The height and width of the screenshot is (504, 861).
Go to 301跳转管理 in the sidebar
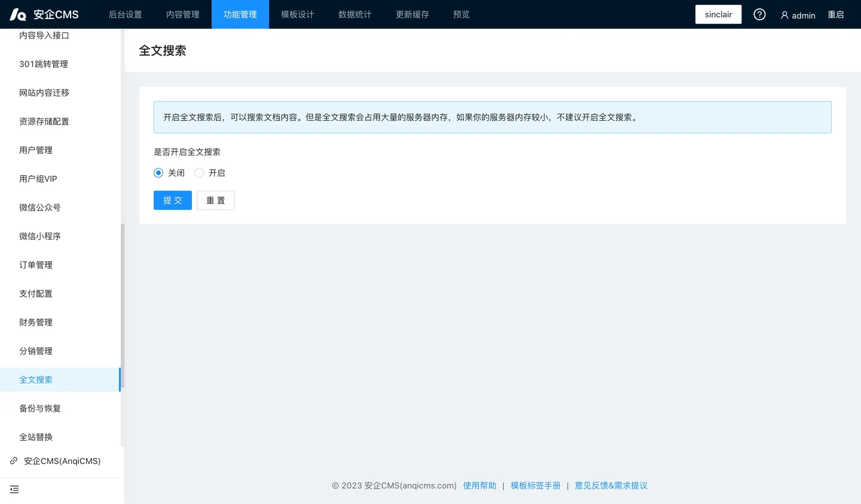pyautogui.click(x=60, y=64)
